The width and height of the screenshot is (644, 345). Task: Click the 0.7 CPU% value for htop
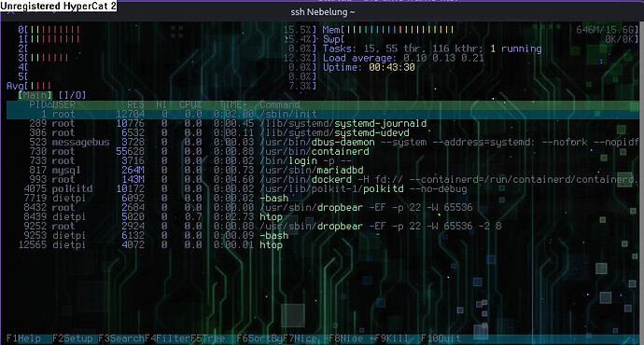[x=193, y=217]
